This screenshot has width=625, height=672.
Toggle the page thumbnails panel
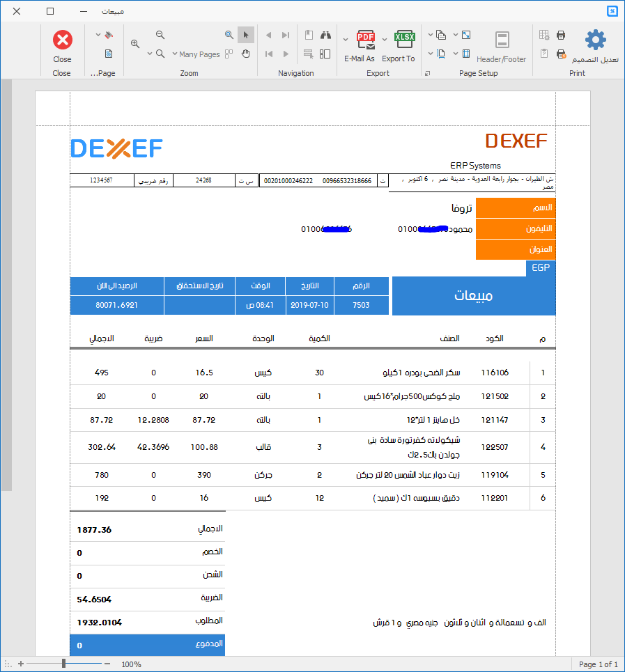325,54
